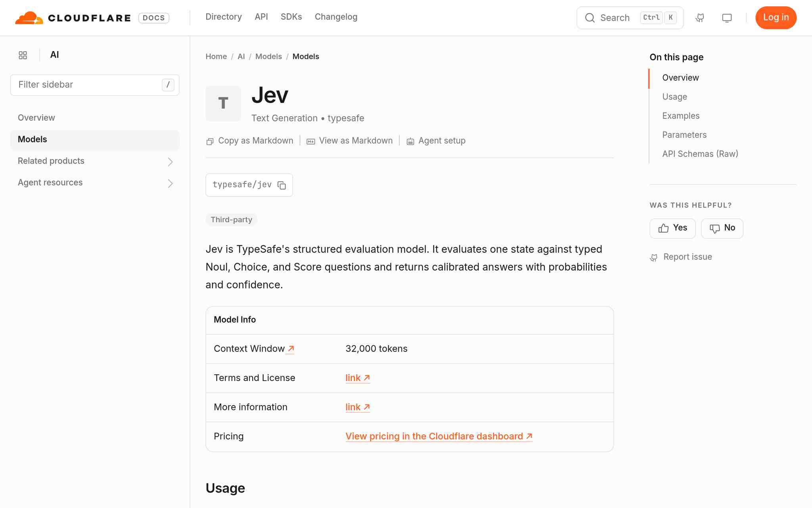Viewport: 812px width, 508px height.
Task: Go to Home breadcrumb
Action: pos(216,56)
